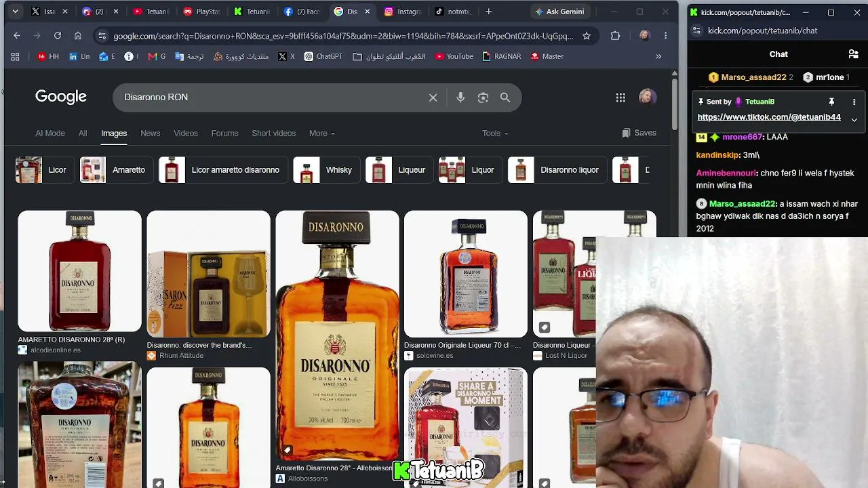Click the Chrome address bar URL
The width and height of the screenshot is (868, 488).
coord(342,36)
